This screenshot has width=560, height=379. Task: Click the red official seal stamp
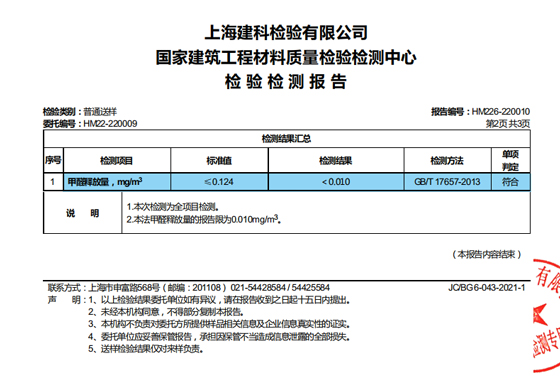click(546, 316)
